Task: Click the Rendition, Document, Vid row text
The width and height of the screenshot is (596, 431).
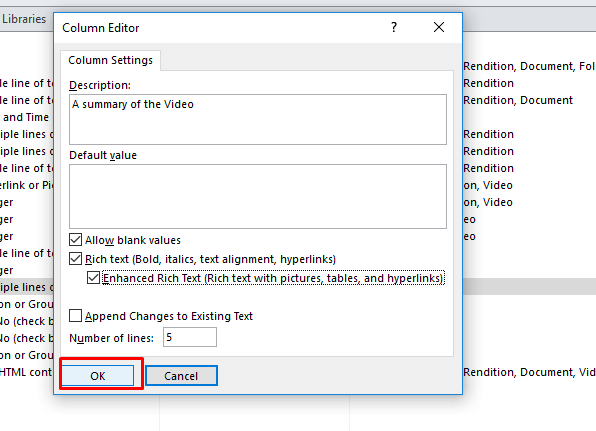Action: pyautogui.click(x=529, y=372)
